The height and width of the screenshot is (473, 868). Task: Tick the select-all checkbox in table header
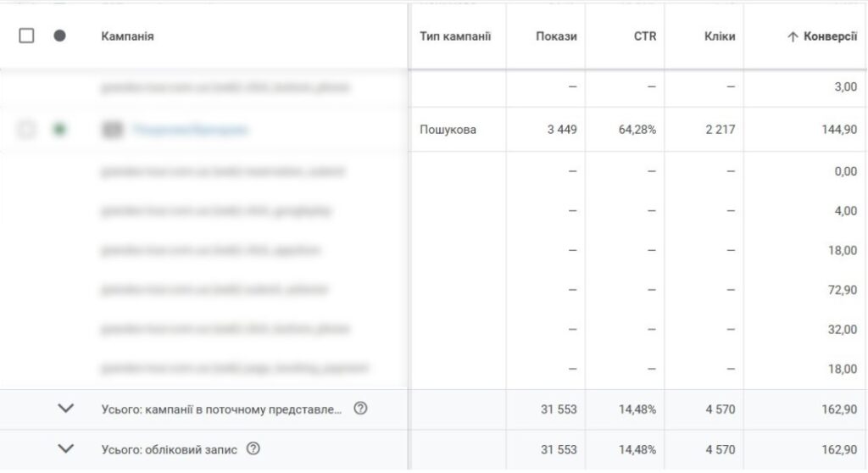click(26, 36)
